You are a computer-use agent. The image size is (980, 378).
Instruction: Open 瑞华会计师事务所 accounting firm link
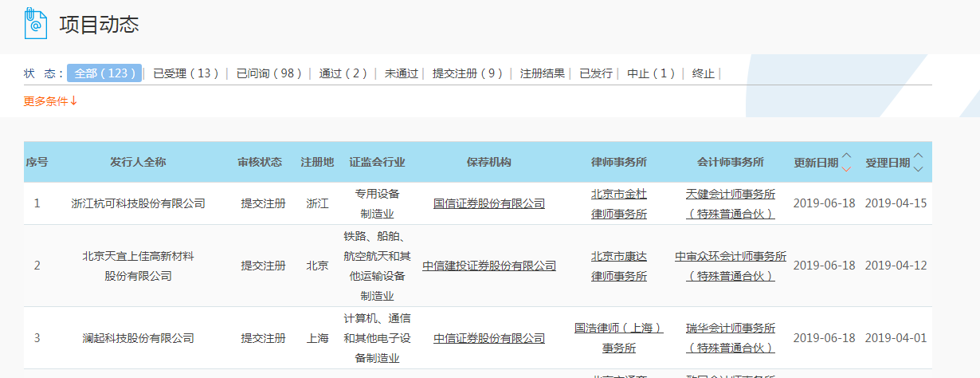[x=731, y=338]
